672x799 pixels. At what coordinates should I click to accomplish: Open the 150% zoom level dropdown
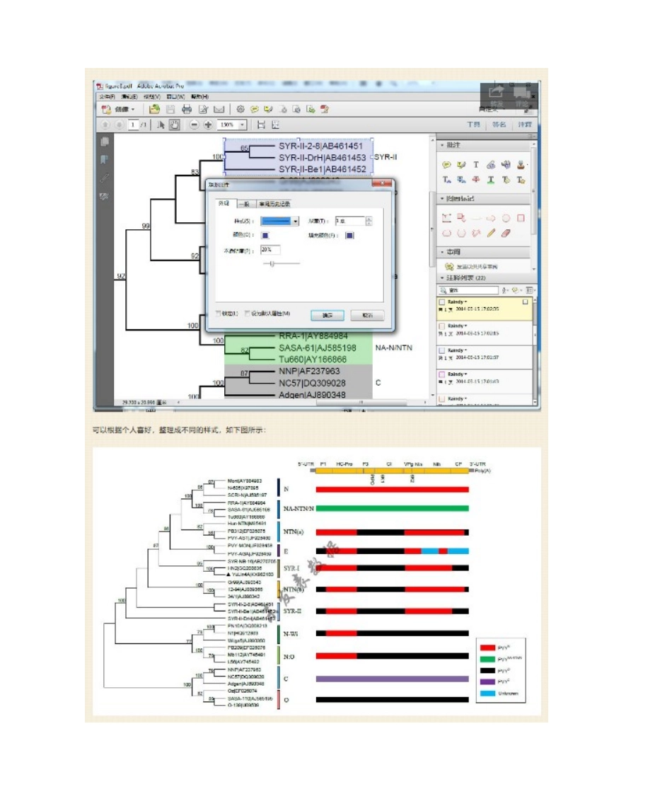(243, 125)
